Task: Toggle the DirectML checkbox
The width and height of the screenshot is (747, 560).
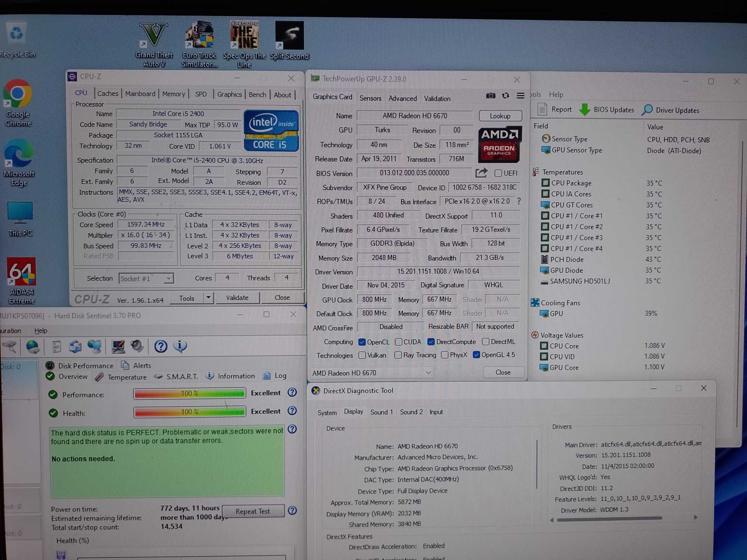Action: click(x=486, y=342)
